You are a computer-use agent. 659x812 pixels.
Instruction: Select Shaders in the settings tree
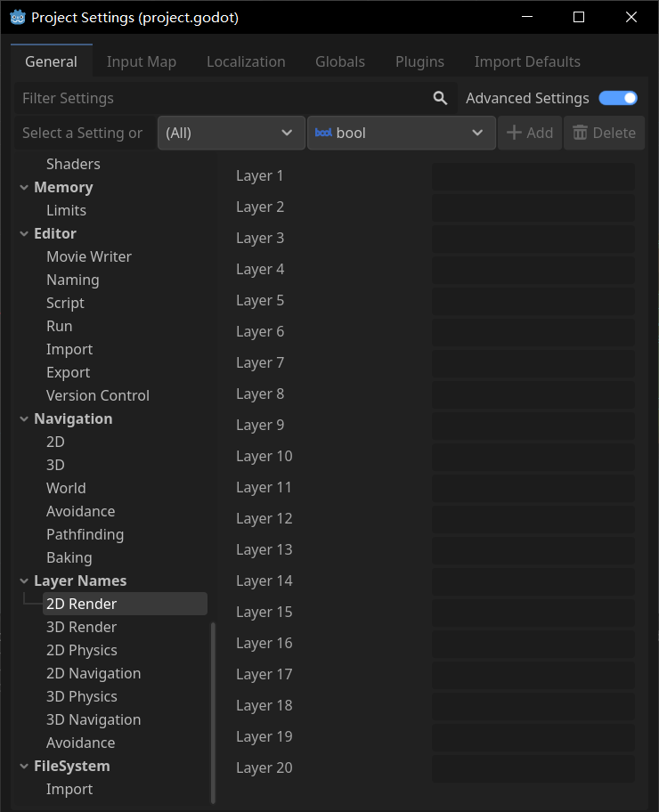point(74,164)
